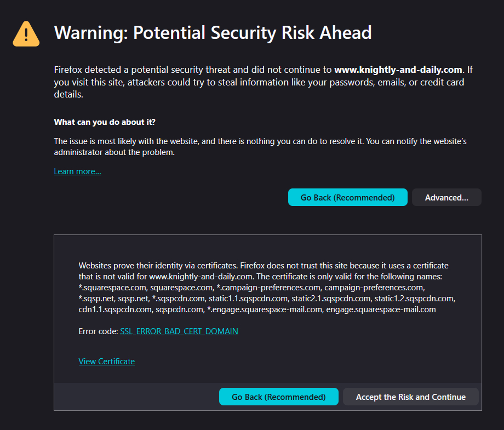Image resolution: width=504 pixels, height=430 pixels.
Task: Click the yellow warning triangle icon
Action: tap(26, 34)
